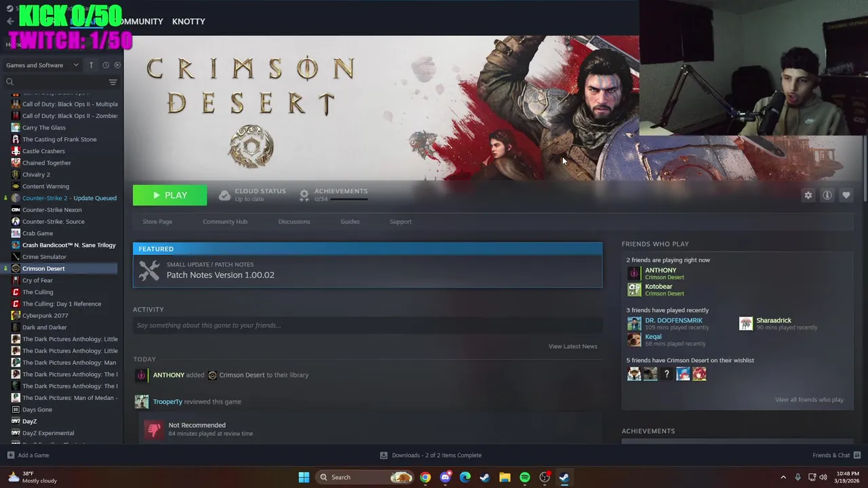Select Castle Crashers in the library
The image size is (868, 488).
(43, 151)
